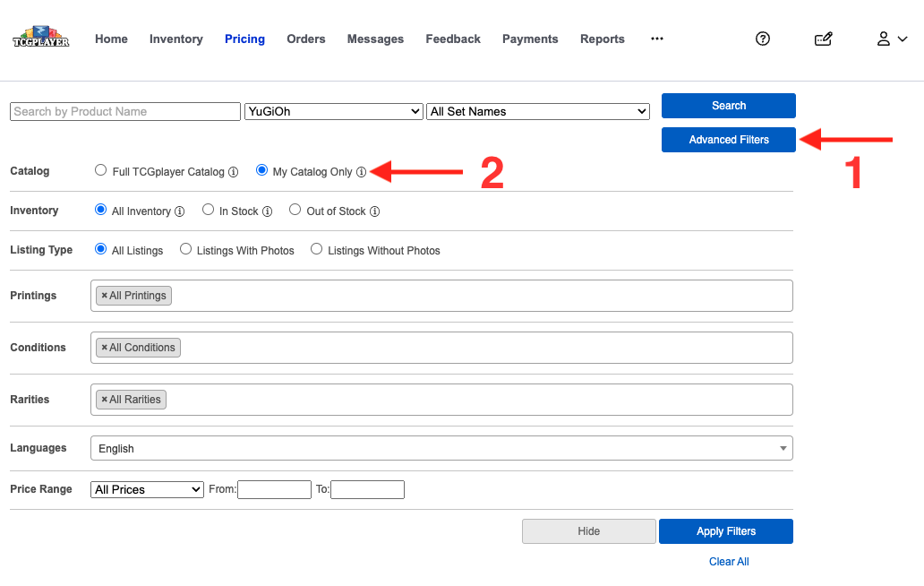
Task: Select My Catalog Only radio button
Action: point(261,170)
